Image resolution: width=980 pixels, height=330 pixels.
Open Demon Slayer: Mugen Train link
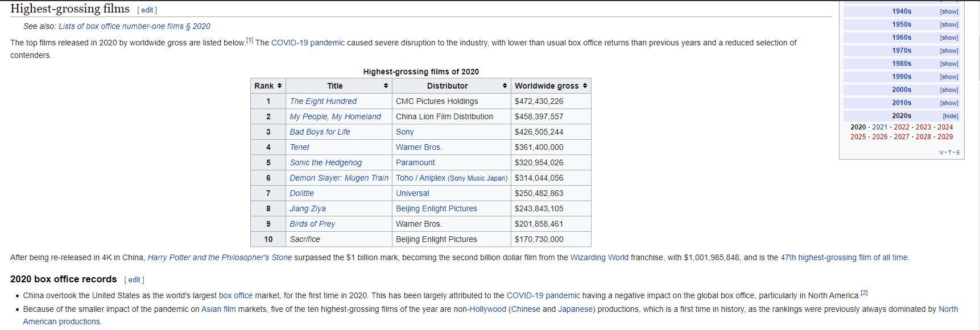pos(339,178)
